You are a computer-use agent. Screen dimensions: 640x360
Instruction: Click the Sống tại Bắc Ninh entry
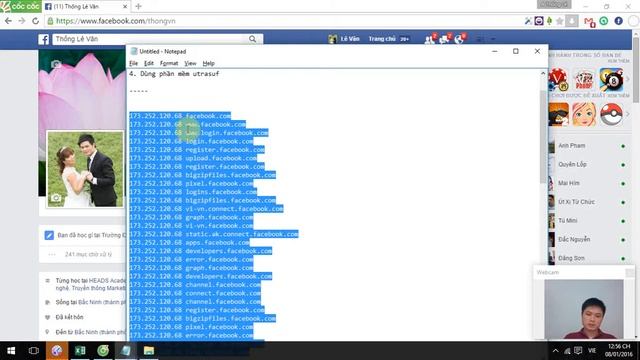pos(90,302)
